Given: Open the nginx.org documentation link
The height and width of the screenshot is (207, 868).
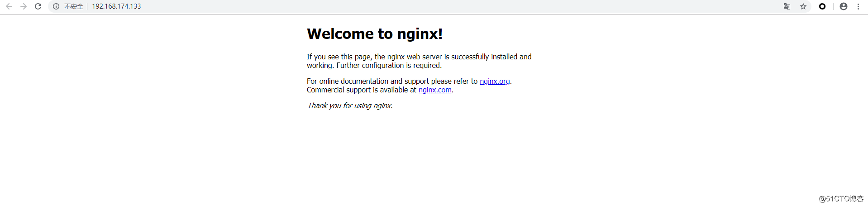Looking at the screenshot, I should [495, 81].
